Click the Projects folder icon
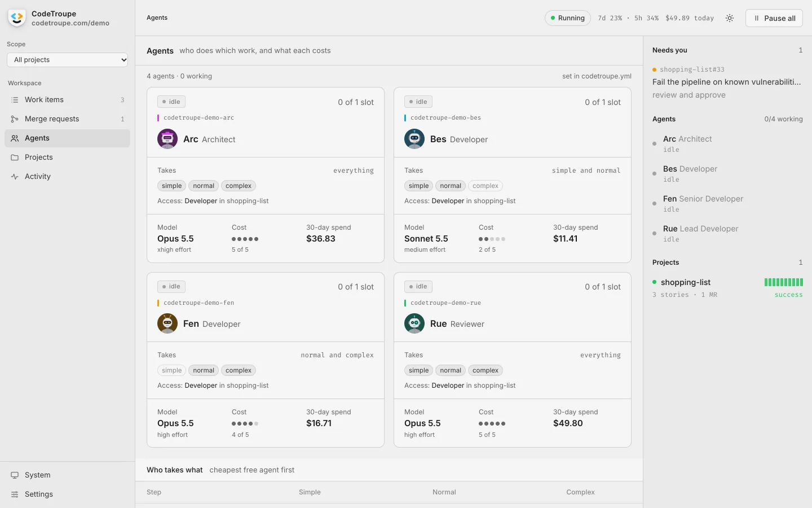Image resolution: width=812 pixels, height=508 pixels. click(15, 157)
